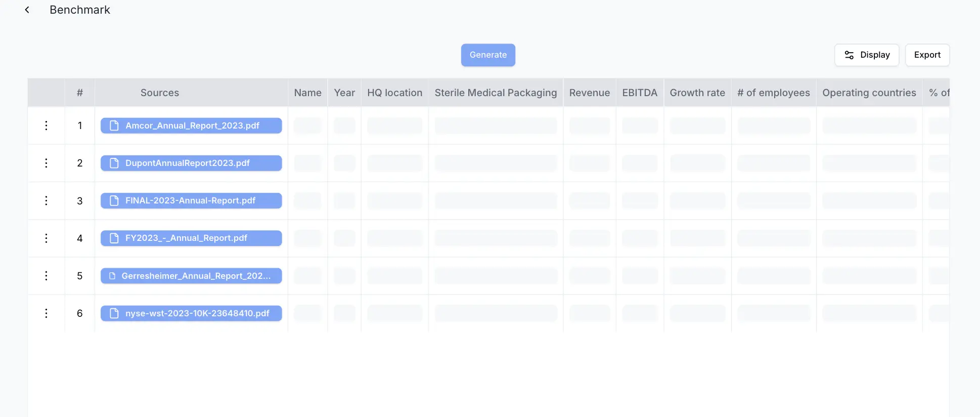
Task: Click the back arrow next to Benchmark
Action: click(27, 10)
